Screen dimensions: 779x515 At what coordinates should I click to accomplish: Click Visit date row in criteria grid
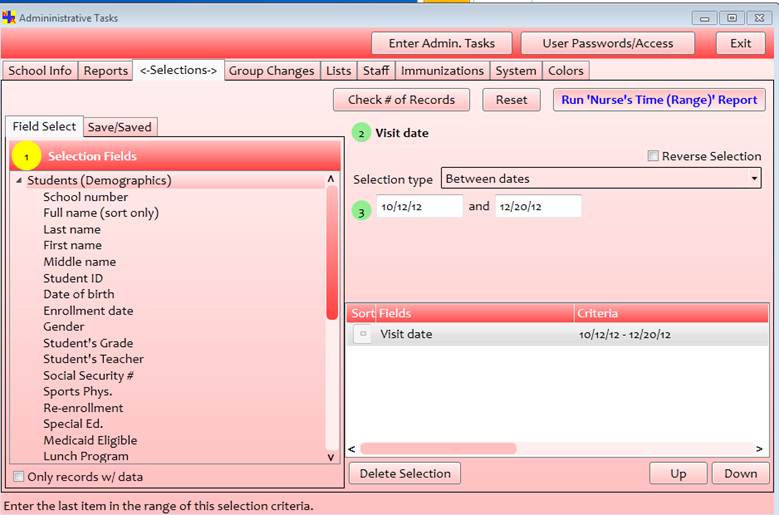coord(557,334)
